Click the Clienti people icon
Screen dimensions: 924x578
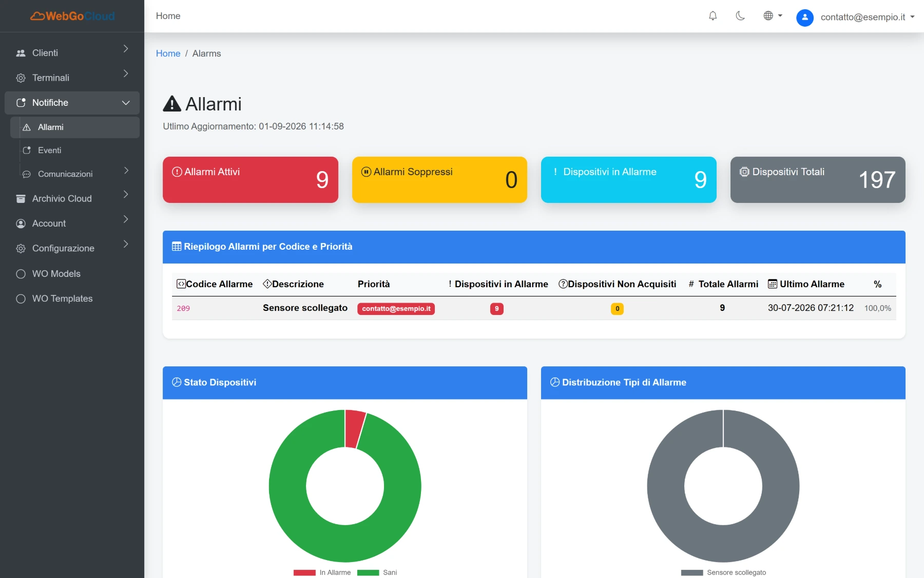tap(21, 53)
